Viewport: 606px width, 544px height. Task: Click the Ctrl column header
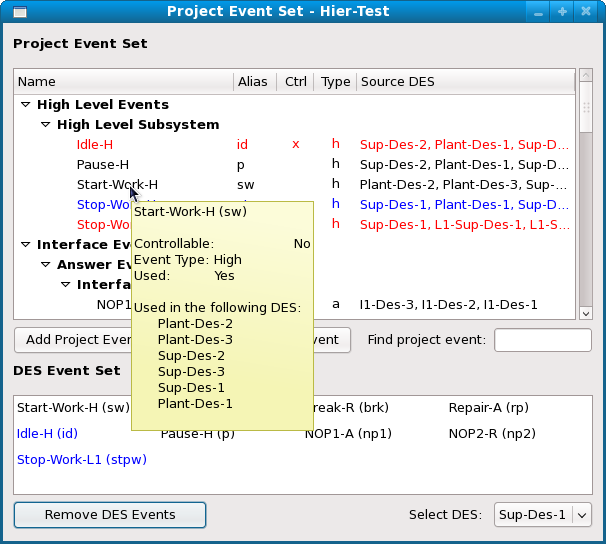pos(295,82)
